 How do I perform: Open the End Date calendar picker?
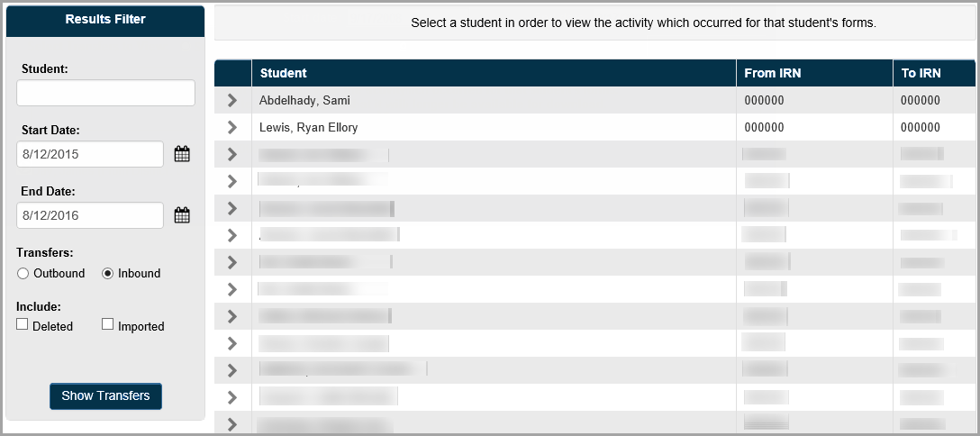(182, 216)
